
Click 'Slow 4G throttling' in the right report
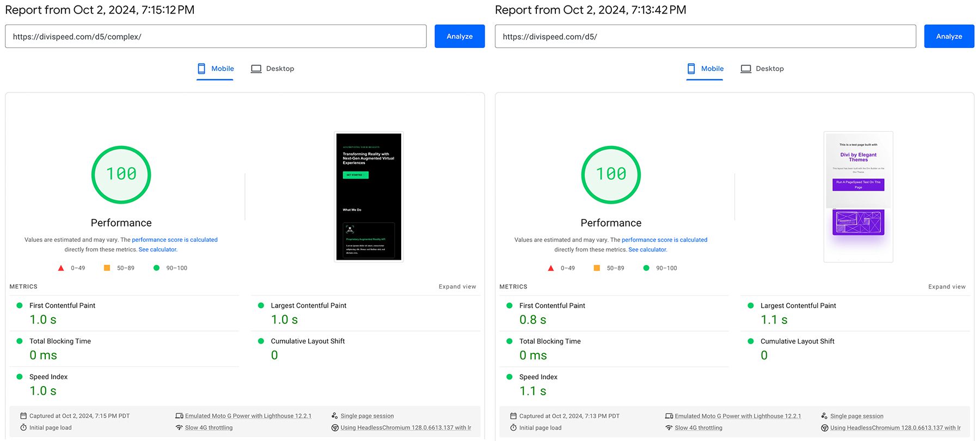tap(699, 428)
